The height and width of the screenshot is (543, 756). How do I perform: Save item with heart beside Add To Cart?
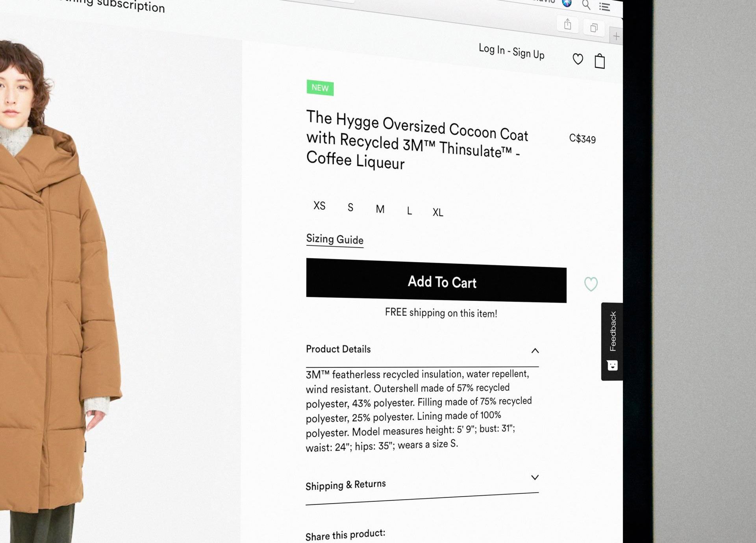(x=591, y=284)
